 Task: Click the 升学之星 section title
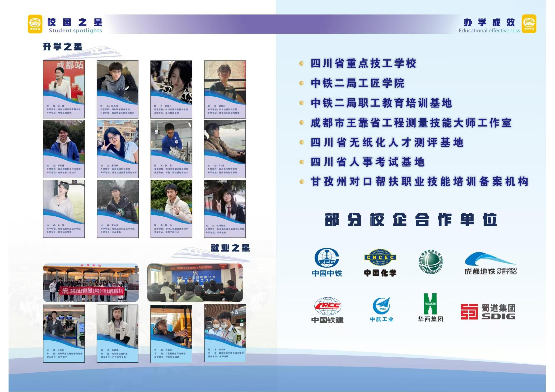coord(63,47)
